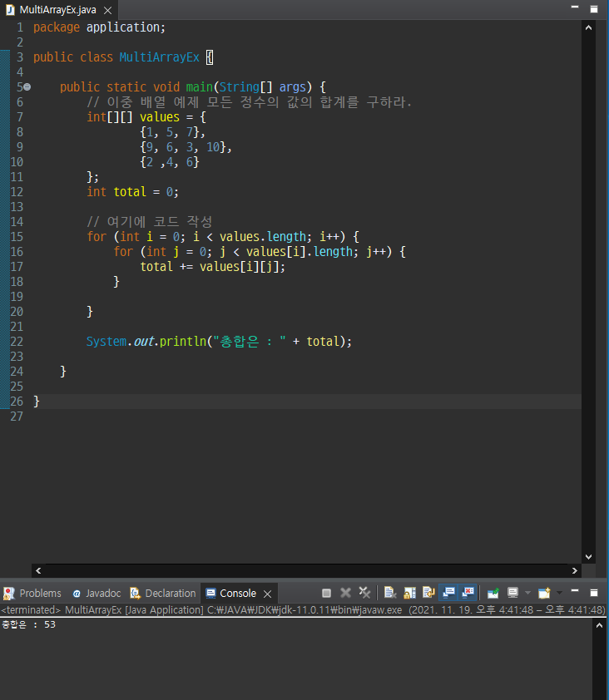
Task: Click the 'println' method call
Action: [x=183, y=342]
